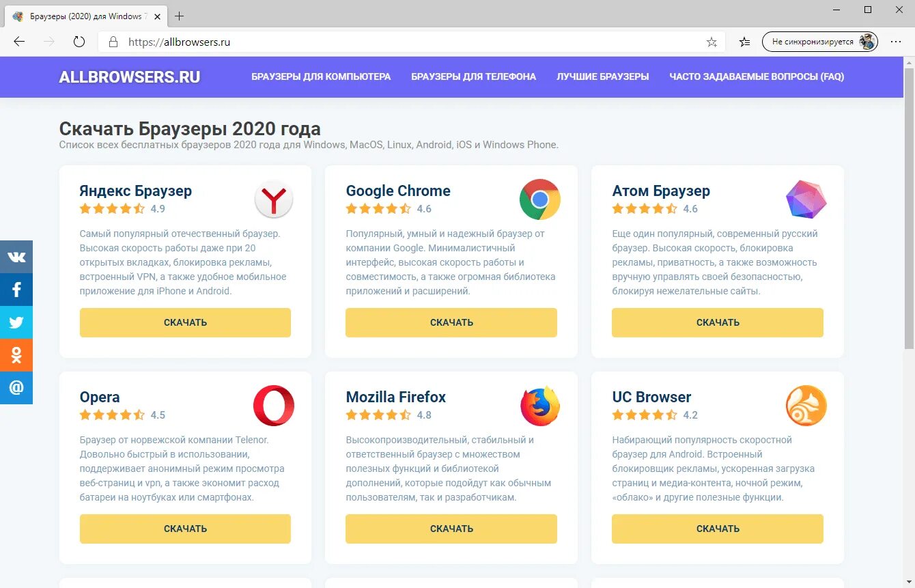Click the Opera logo icon
This screenshot has width=915, height=588.
tap(274, 405)
